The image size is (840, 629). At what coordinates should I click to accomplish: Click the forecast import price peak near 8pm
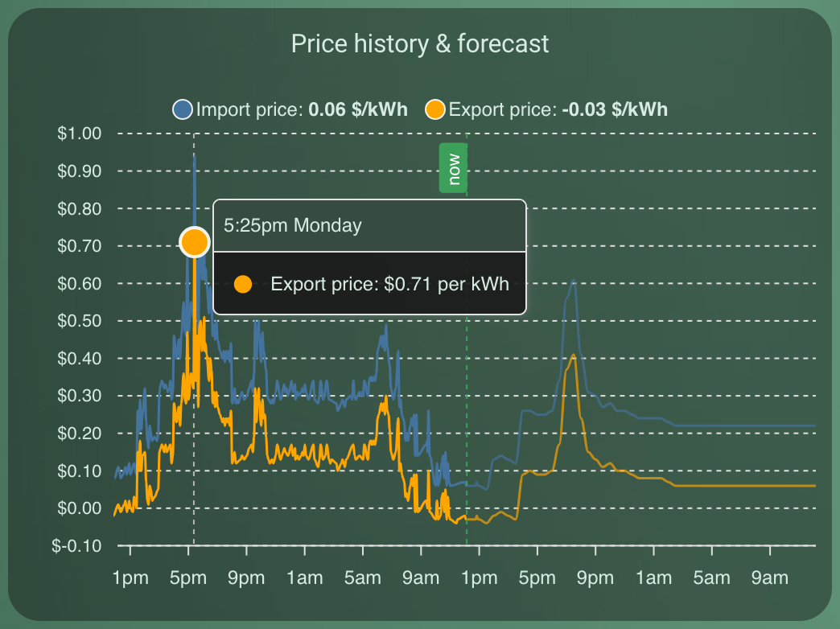click(574, 280)
